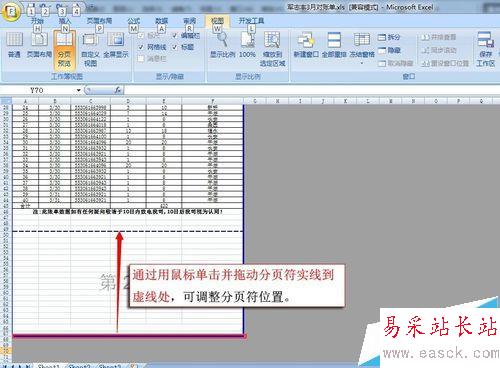Image resolution: width=500 pixels, height=368 pixels.
Task: Select column F header
Action: pos(213,101)
